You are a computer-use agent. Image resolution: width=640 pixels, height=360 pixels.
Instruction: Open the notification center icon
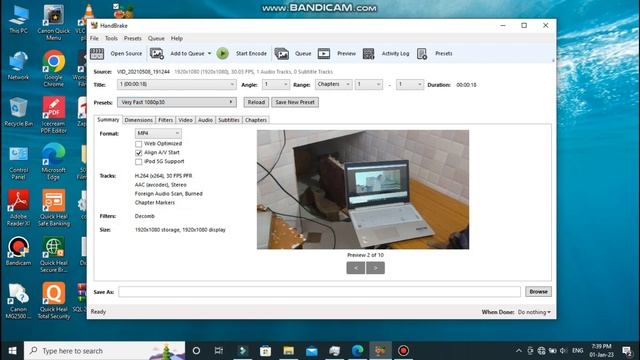[627, 351]
